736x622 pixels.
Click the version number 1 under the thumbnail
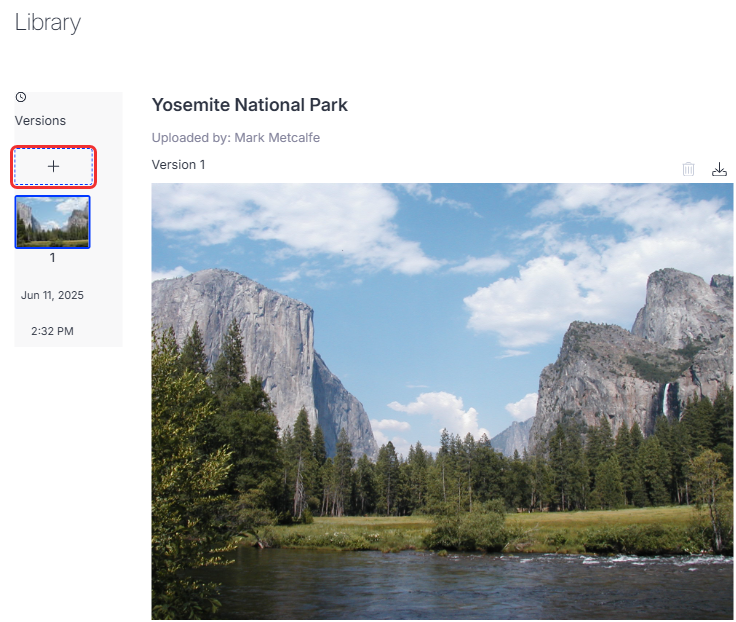point(53,258)
